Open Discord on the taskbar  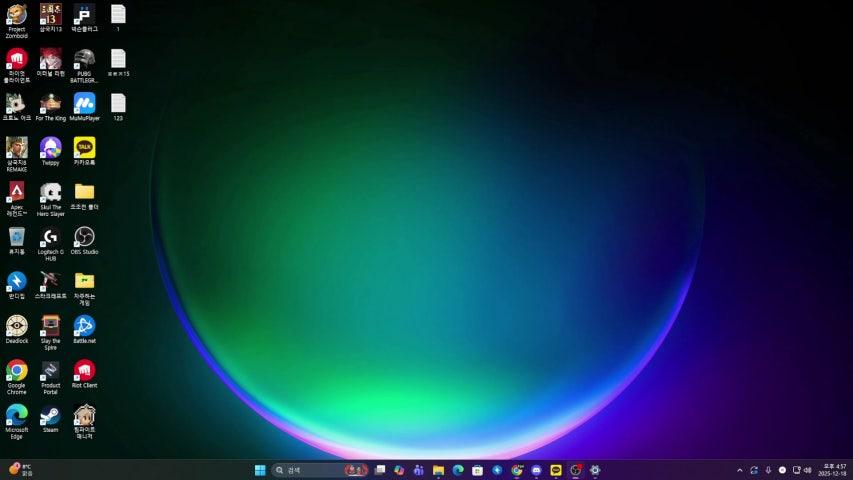click(536, 470)
